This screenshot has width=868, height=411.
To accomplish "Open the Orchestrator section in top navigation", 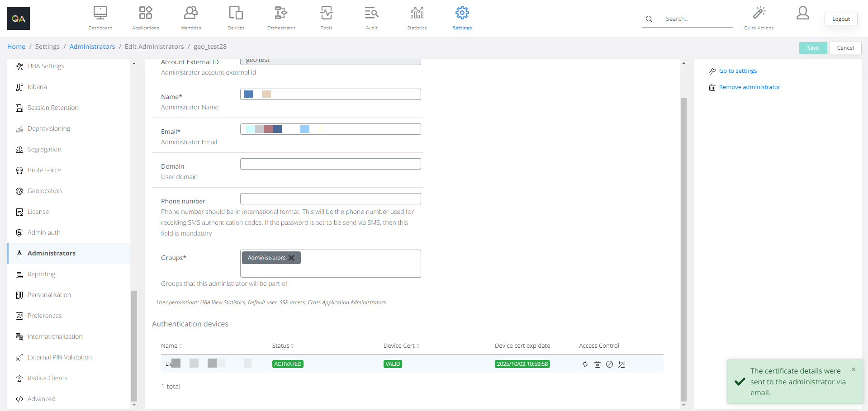I will (x=281, y=18).
